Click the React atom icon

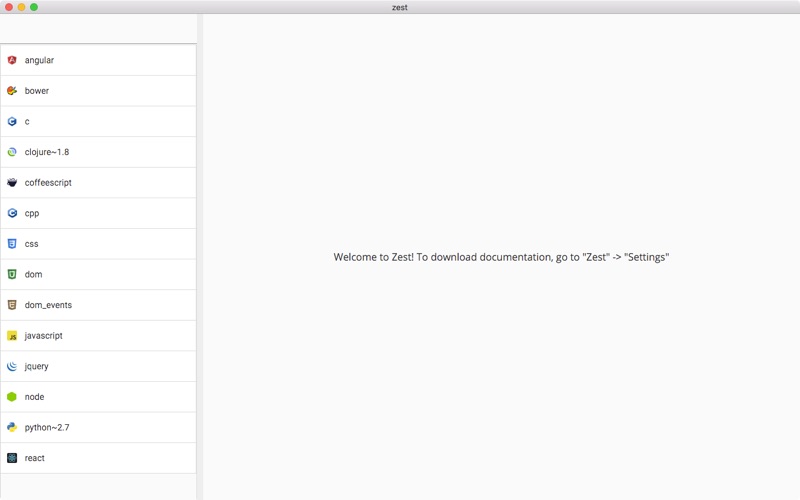click(12, 458)
